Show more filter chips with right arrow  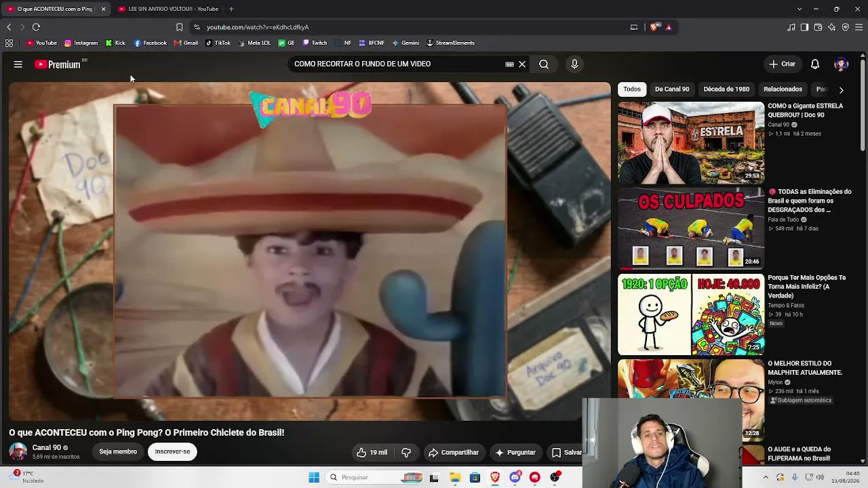click(841, 89)
